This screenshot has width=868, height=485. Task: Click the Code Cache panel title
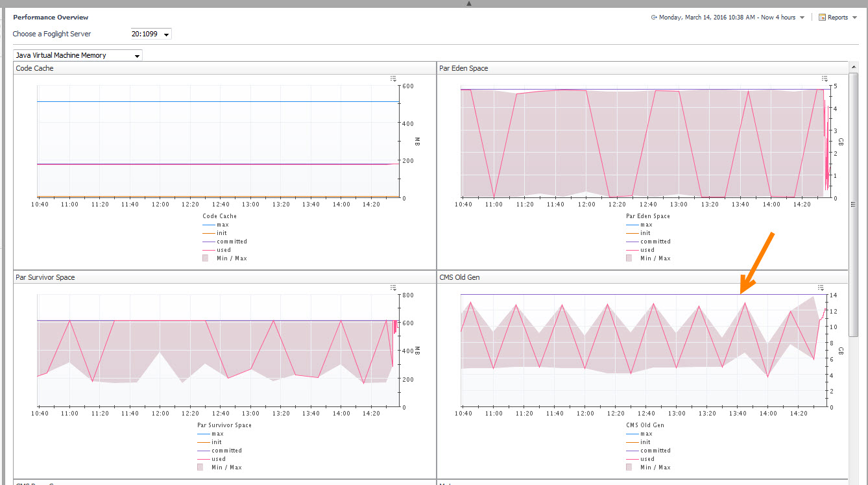point(34,68)
